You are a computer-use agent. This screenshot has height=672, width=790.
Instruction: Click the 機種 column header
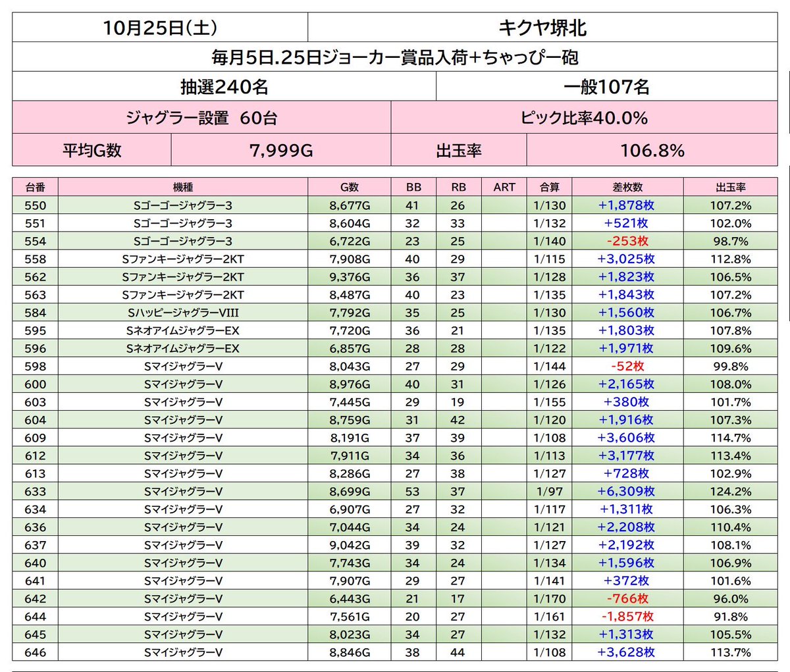pos(183,187)
